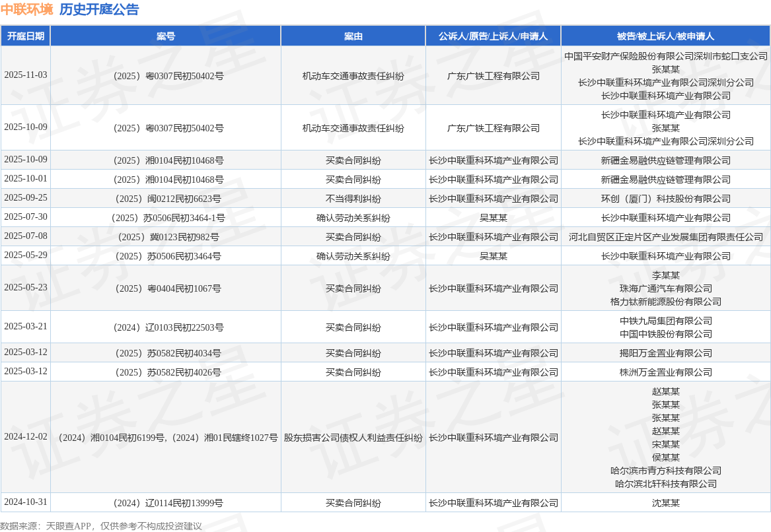Image resolution: width=771 pixels, height=532 pixels.
Task: Click defendant 宋某某
Action: coord(666,444)
